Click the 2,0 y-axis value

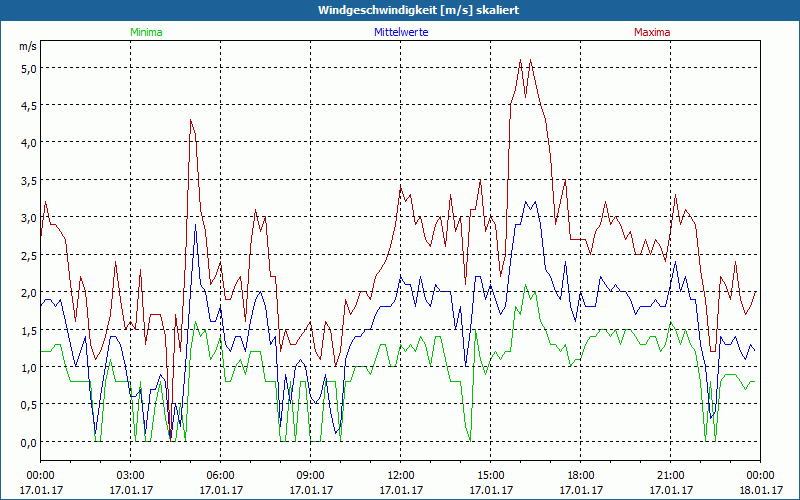tap(29, 293)
